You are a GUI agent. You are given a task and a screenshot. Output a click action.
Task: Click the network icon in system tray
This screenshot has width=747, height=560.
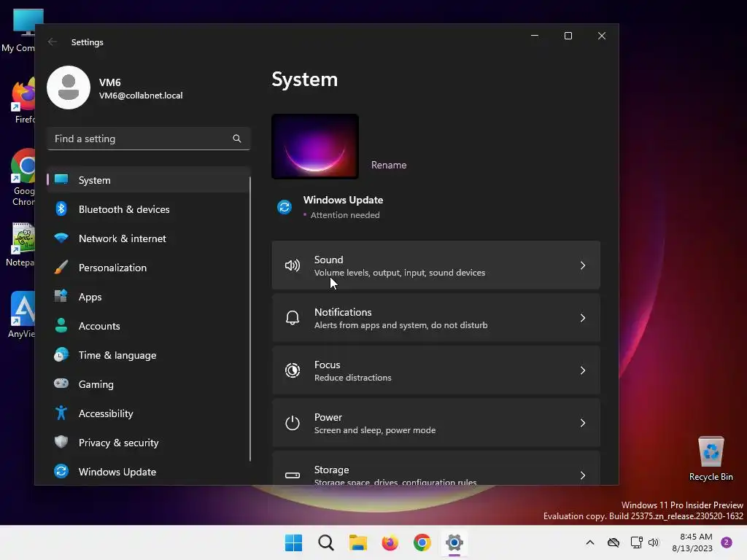click(x=636, y=542)
